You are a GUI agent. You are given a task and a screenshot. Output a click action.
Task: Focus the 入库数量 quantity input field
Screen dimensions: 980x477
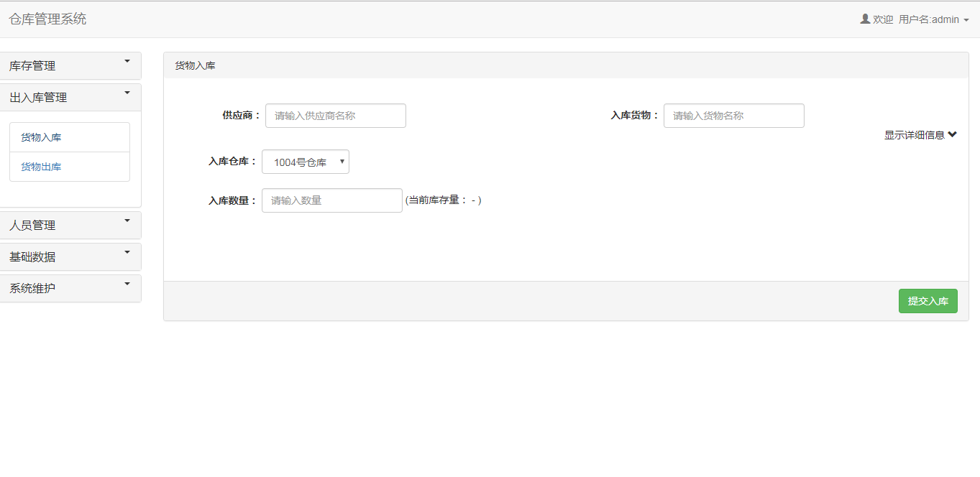(332, 200)
